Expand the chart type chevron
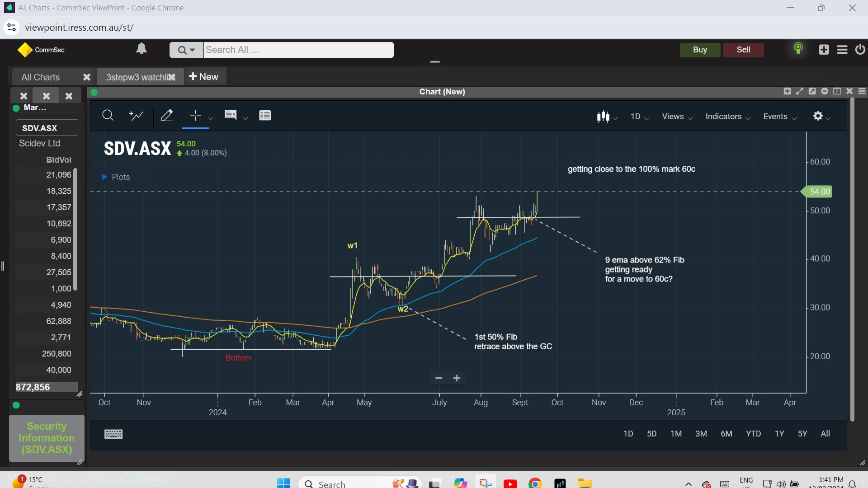 point(615,118)
